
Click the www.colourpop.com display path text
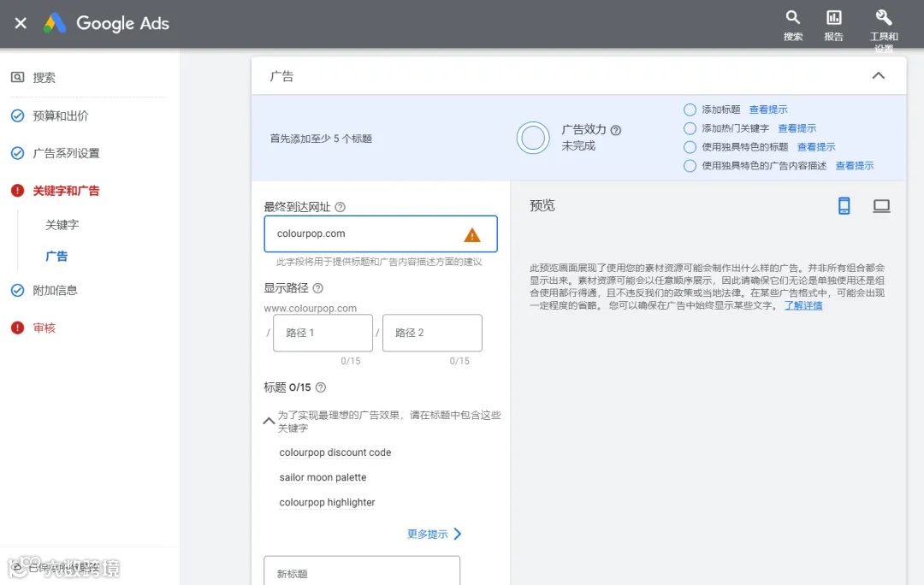[310, 308]
